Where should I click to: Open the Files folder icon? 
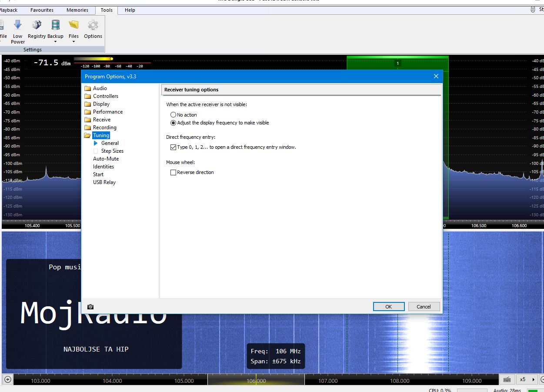pos(73,25)
